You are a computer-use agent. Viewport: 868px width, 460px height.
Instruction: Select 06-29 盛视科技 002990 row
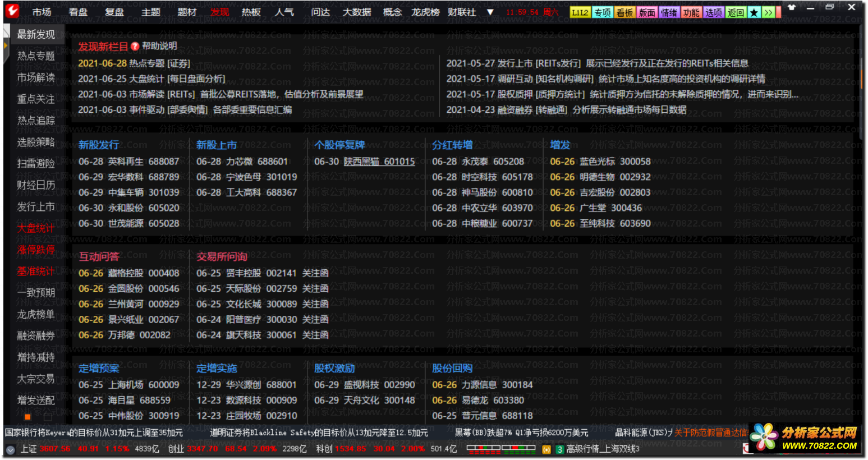pyautogui.click(x=364, y=385)
